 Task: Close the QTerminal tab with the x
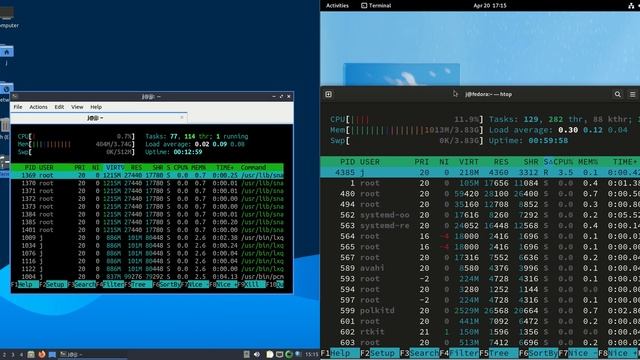point(182,118)
